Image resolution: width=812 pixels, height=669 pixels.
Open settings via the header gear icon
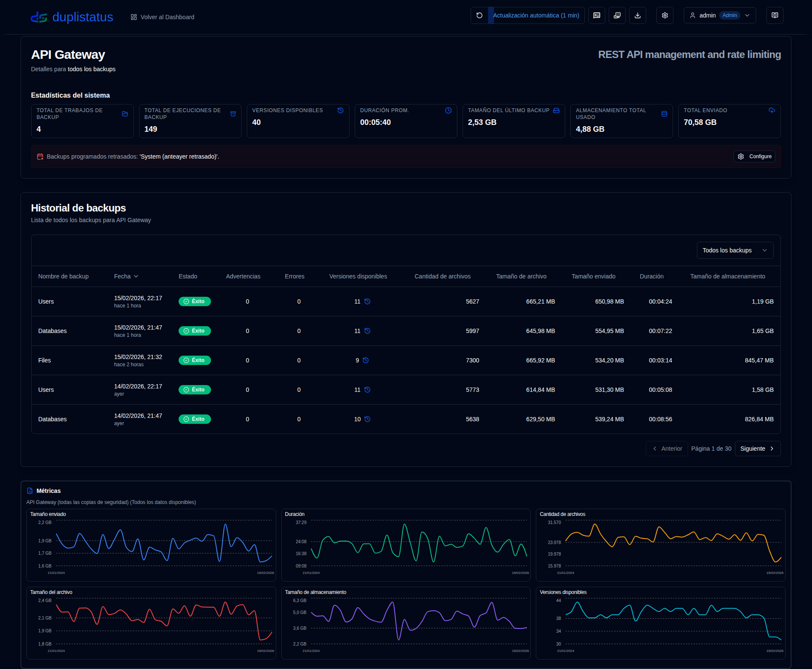coord(665,15)
